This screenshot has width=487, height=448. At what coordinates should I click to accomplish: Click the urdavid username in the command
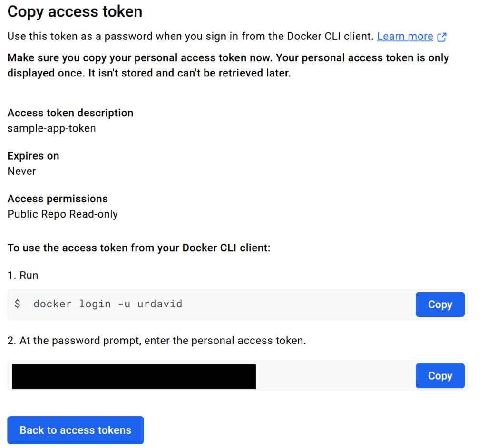(x=160, y=304)
